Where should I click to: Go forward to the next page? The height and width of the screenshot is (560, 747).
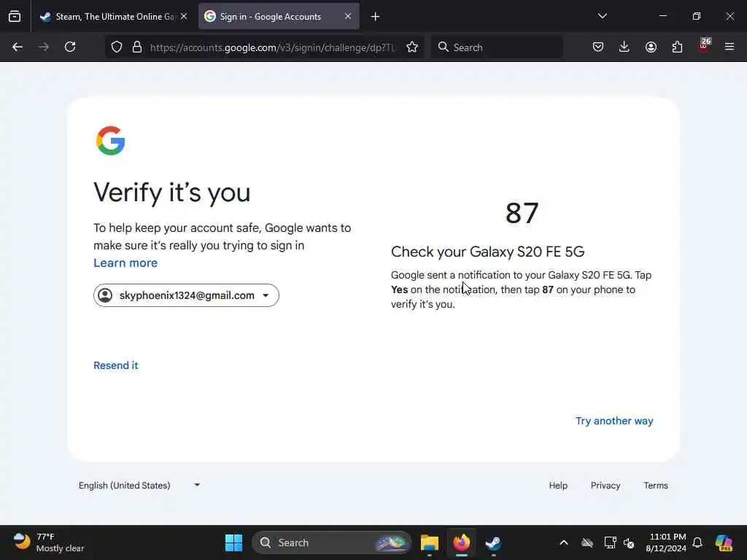(x=44, y=47)
